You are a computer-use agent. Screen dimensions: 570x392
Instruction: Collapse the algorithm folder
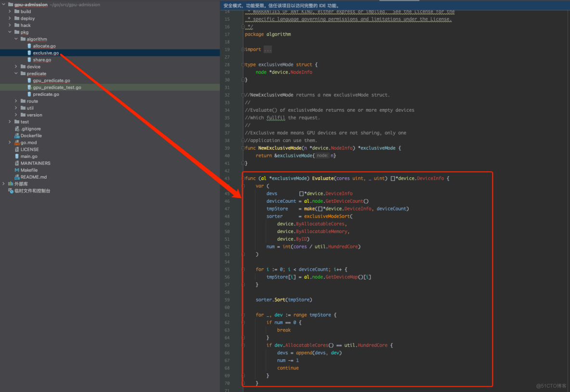(x=16, y=39)
